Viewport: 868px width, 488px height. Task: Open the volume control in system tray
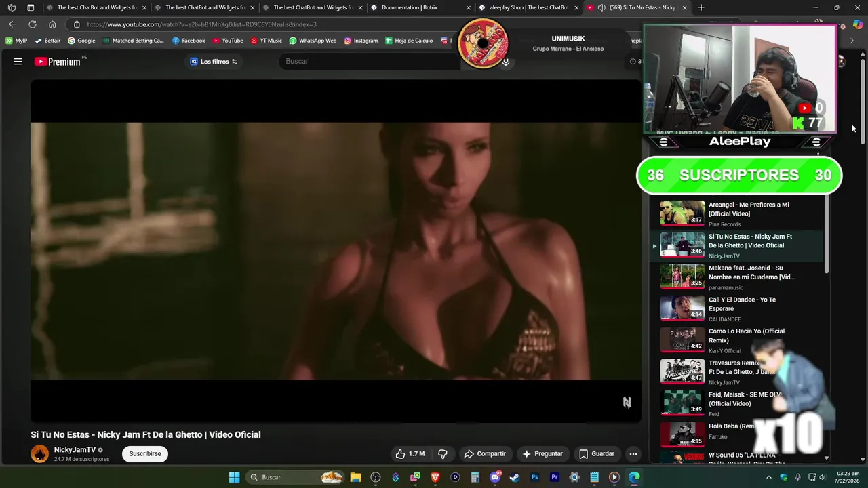coord(823,477)
